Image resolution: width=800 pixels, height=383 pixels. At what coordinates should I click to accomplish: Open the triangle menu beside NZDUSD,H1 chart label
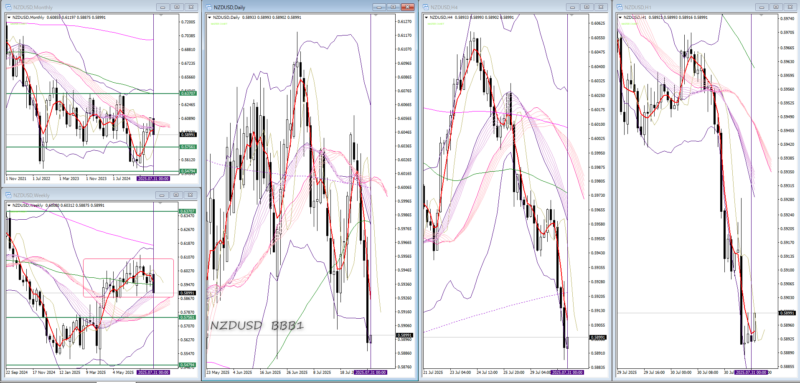pos(620,17)
